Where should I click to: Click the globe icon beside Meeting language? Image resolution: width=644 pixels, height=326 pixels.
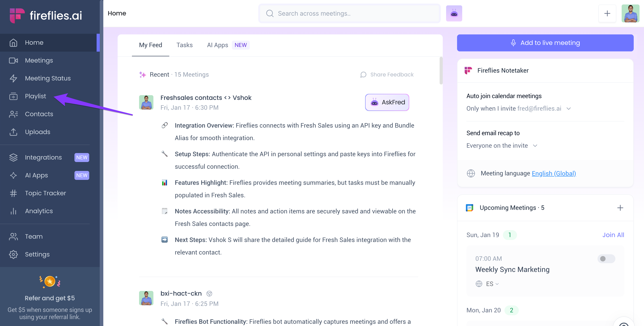click(x=471, y=173)
